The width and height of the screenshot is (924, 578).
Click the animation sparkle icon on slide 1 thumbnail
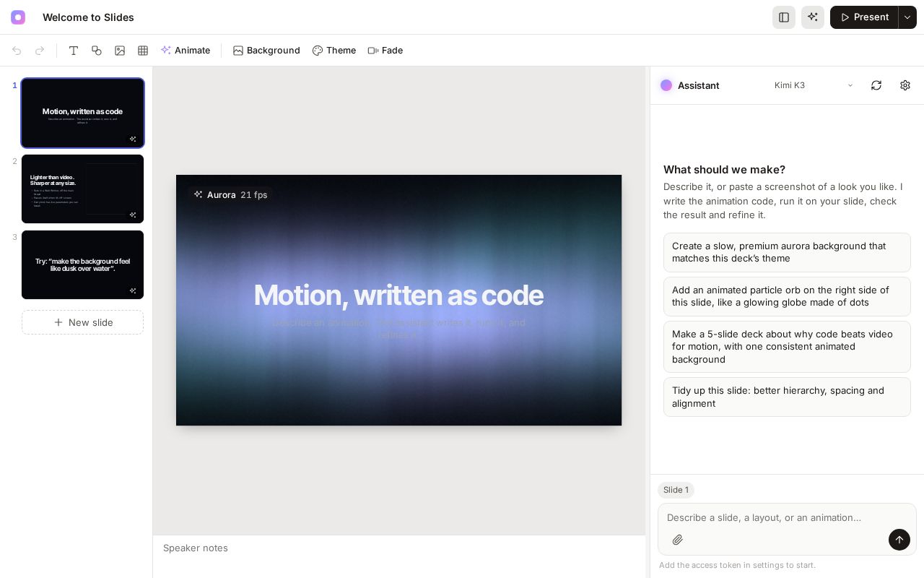(x=133, y=139)
